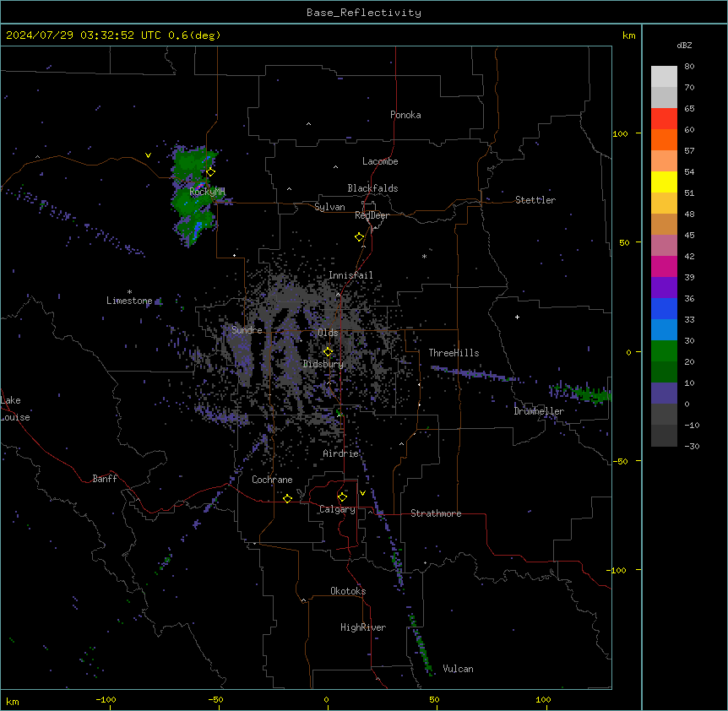Click the Sundre label

247,330
